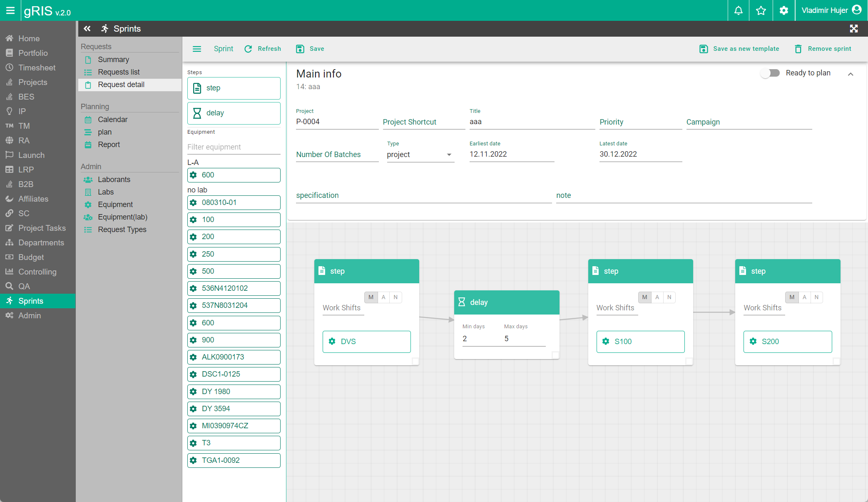Image resolution: width=868 pixels, height=502 pixels.
Task: Click the Max days field
Action: pos(525,339)
